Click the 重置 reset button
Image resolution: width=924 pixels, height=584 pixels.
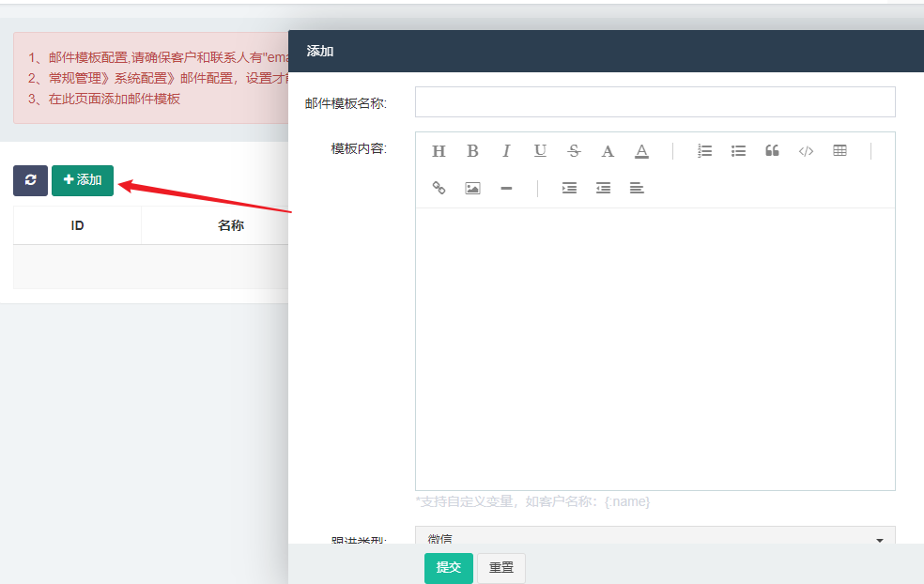[500, 568]
